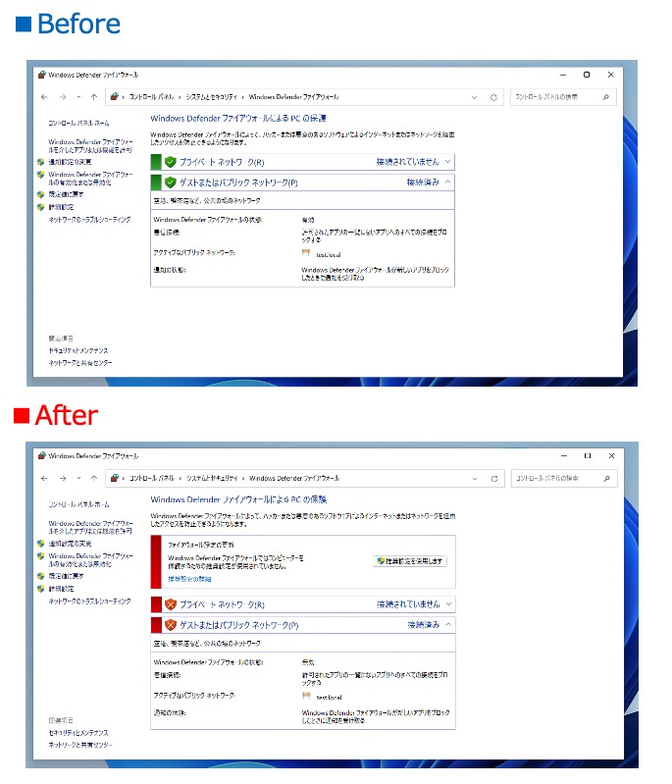Open ネットワークのトラブルシューティング in After window
The width and height of the screenshot is (672, 784).
(89, 601)
